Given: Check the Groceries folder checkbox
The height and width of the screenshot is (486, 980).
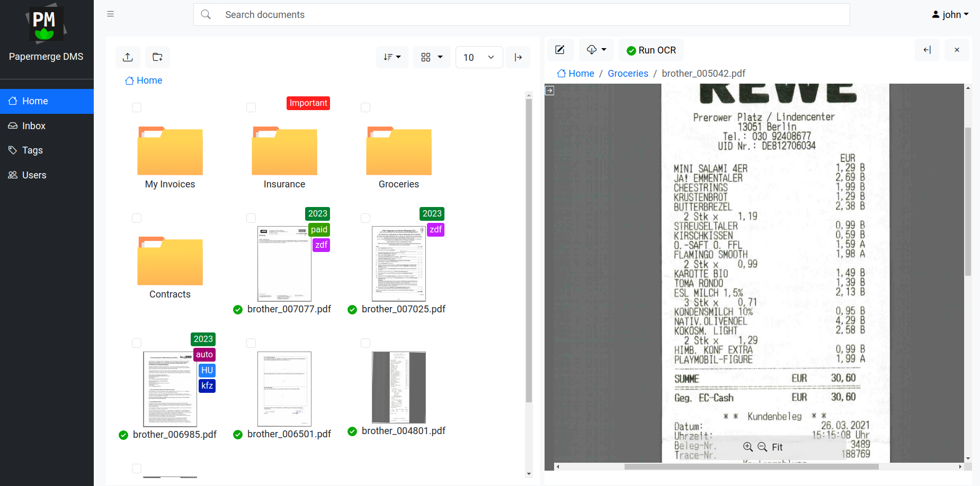Looking at the screenshot, I should [366, 107].
